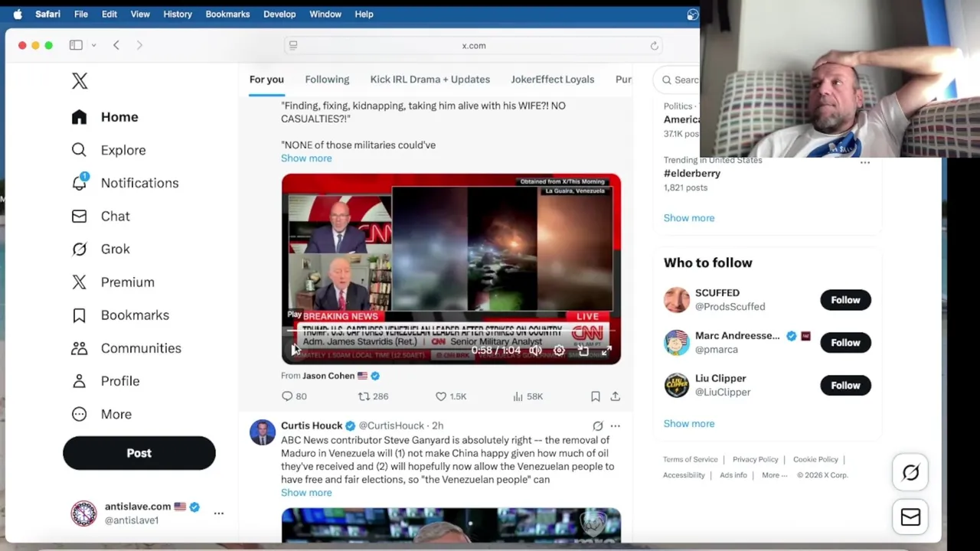
Task: Open Cookie Policy link
Action: pyautogui.click(x=815, y=460)
